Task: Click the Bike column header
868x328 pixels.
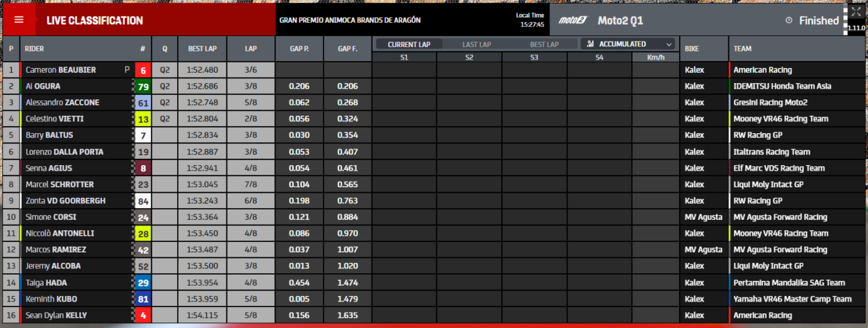Action: [x=704, y=49]
